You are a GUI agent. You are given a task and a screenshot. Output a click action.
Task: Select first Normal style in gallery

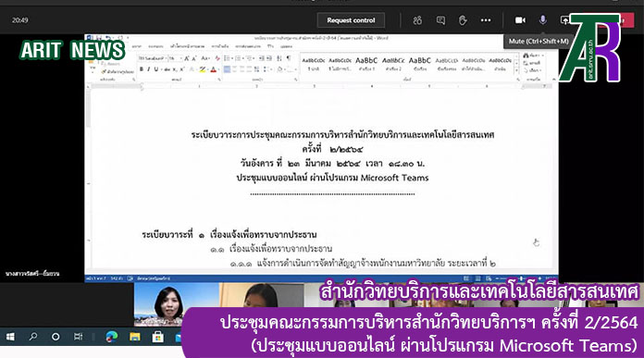pos(314,64)
